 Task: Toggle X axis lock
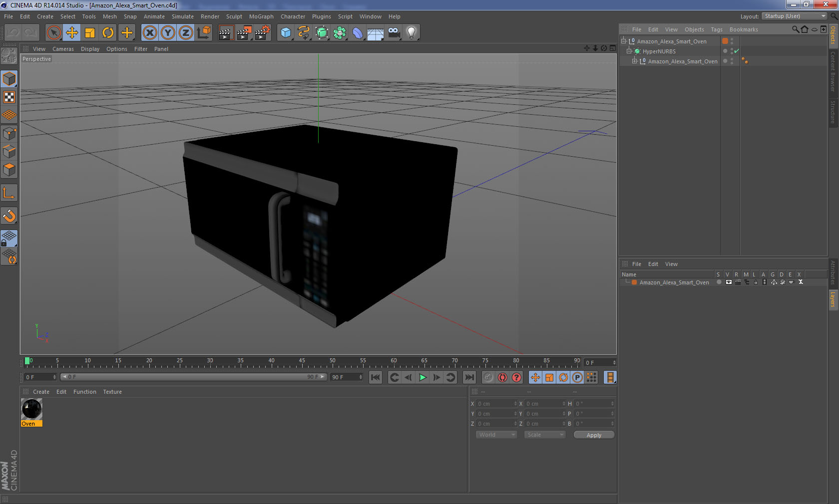(x=150, y=33)
